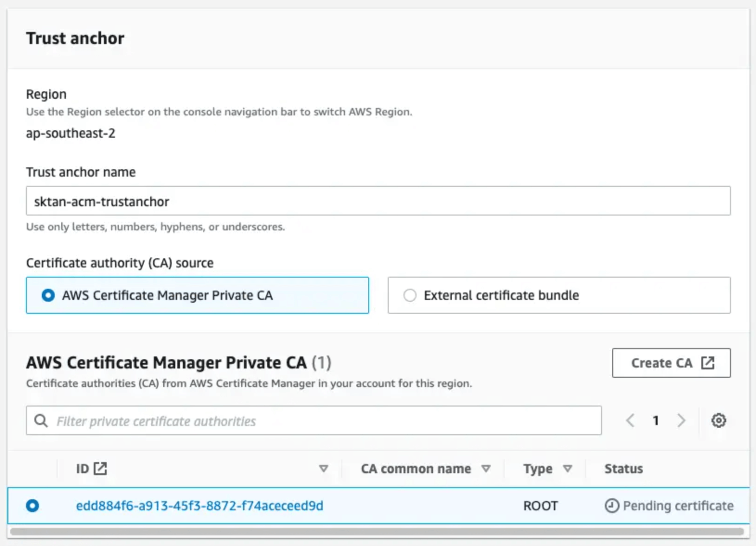Sort by Type column arrow

pos(567,469)
